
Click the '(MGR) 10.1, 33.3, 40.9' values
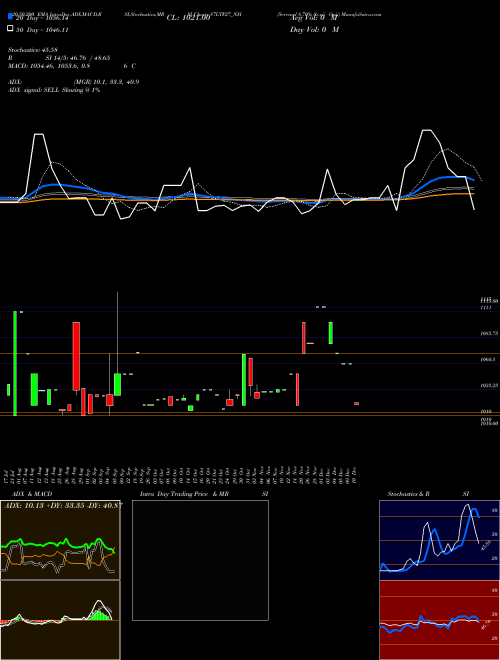tap(106, 82)
